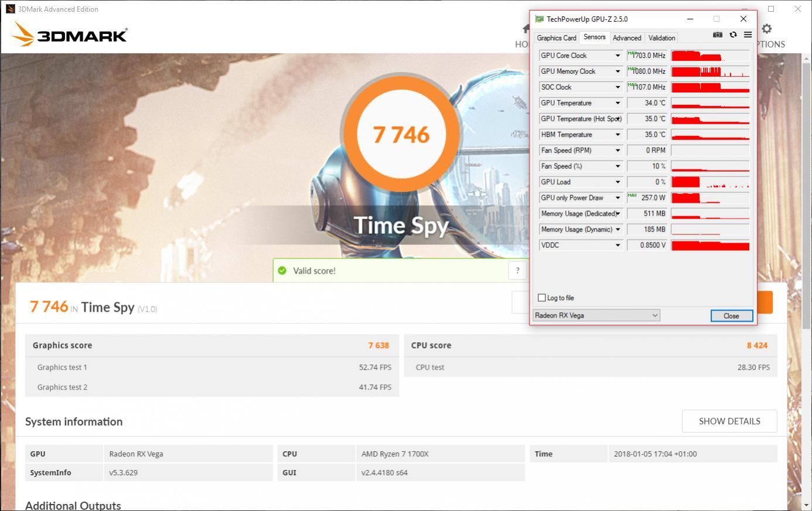The height and width of the screenshot is (511, 812).
Task: Click the GPU Core Clock 1703.0 MHz value
Action: coord(647,56)
